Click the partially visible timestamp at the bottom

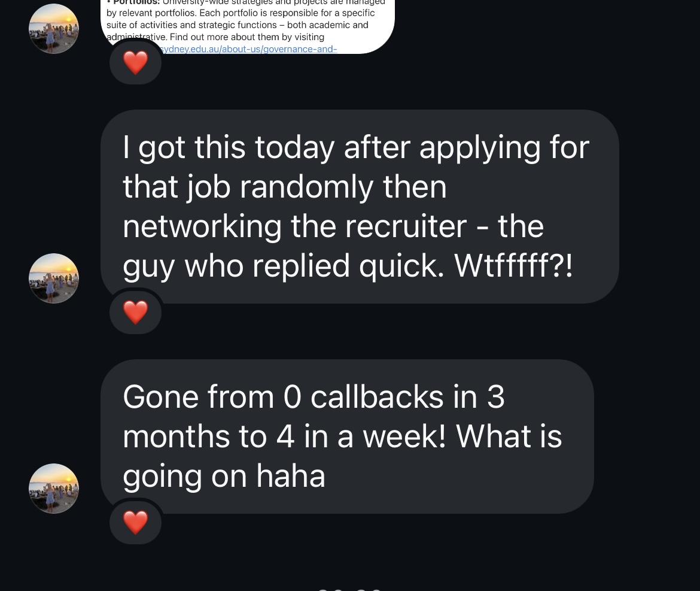349,589
